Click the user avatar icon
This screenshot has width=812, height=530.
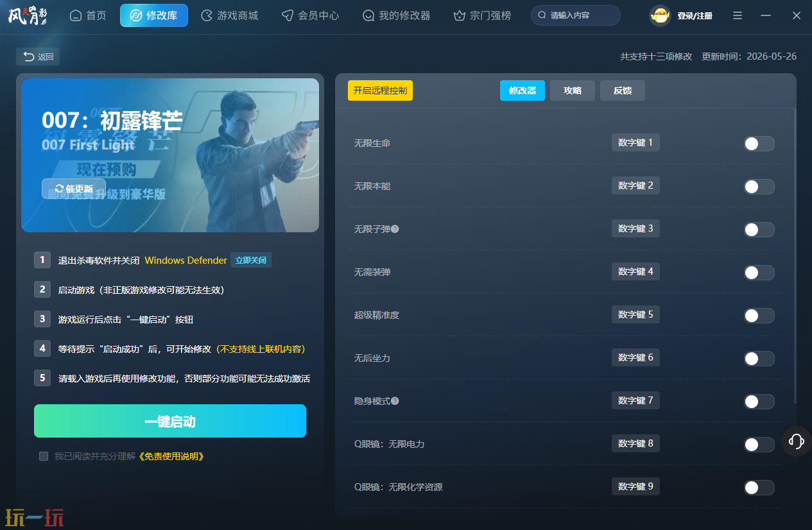point(660,15)
